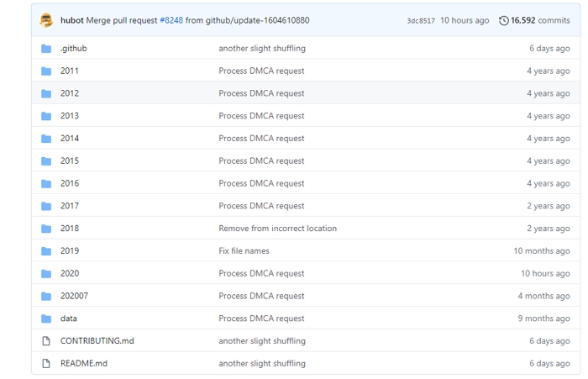Click the 2011 folder icon
Screen dimensions: 588x379
pyautogui.click(x=46, y=71)
